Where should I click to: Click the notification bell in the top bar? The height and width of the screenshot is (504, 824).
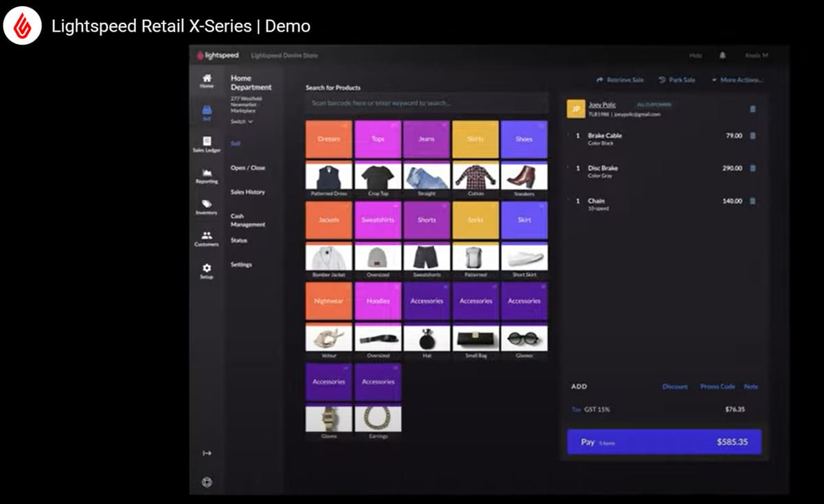724,55
